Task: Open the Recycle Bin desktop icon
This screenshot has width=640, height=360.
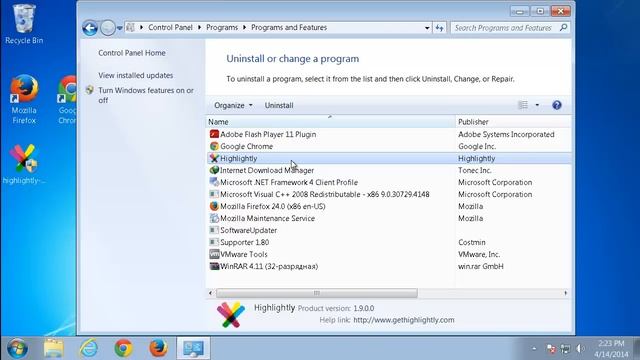Action: [24, 24]
